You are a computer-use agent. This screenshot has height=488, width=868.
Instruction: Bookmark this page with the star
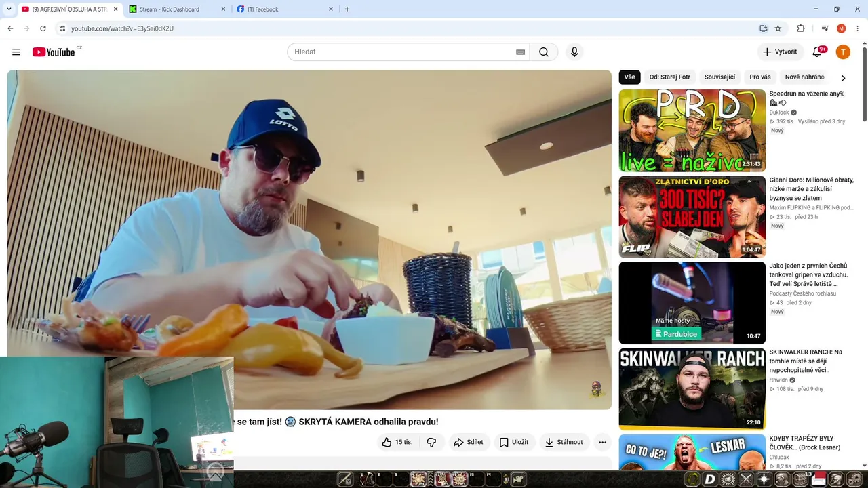click(x=778, y=28)
